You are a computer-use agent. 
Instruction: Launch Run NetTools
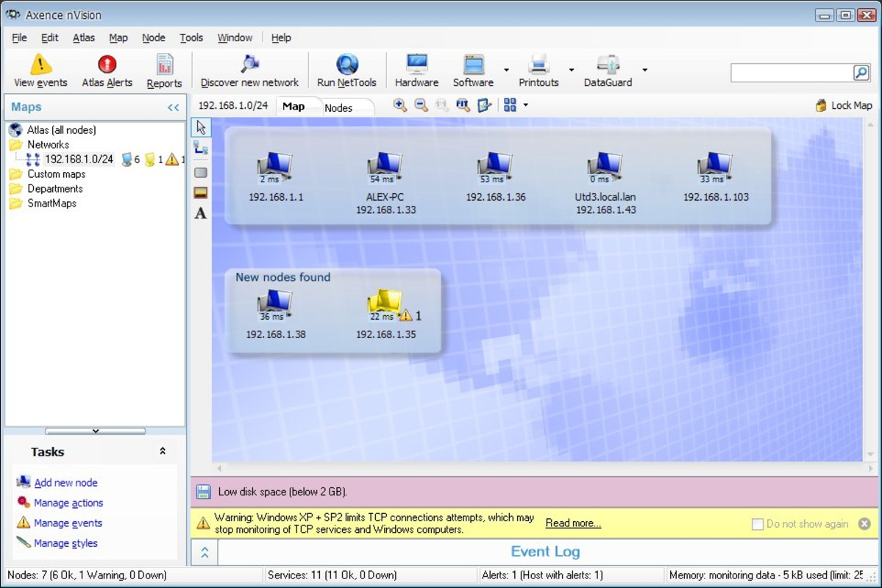pos(346,71)
